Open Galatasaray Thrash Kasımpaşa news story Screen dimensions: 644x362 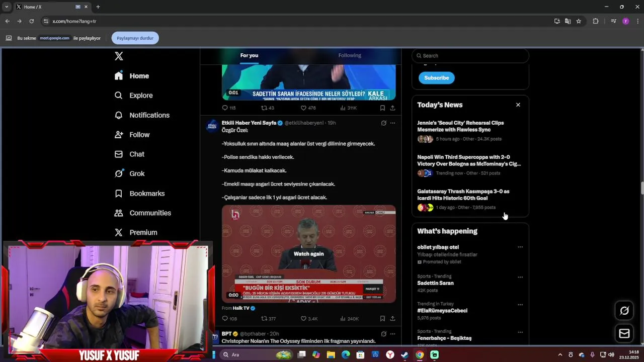[470, 199]
